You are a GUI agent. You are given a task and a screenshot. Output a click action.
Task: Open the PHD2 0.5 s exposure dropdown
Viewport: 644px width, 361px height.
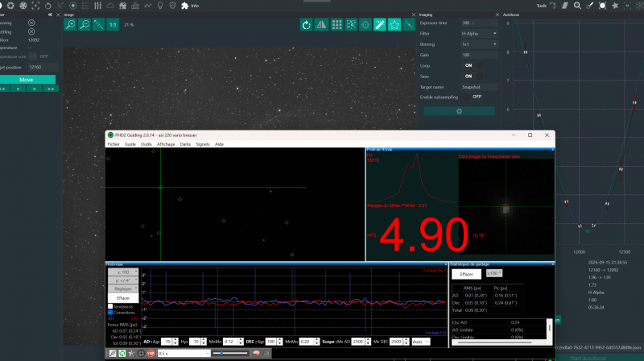184,353
